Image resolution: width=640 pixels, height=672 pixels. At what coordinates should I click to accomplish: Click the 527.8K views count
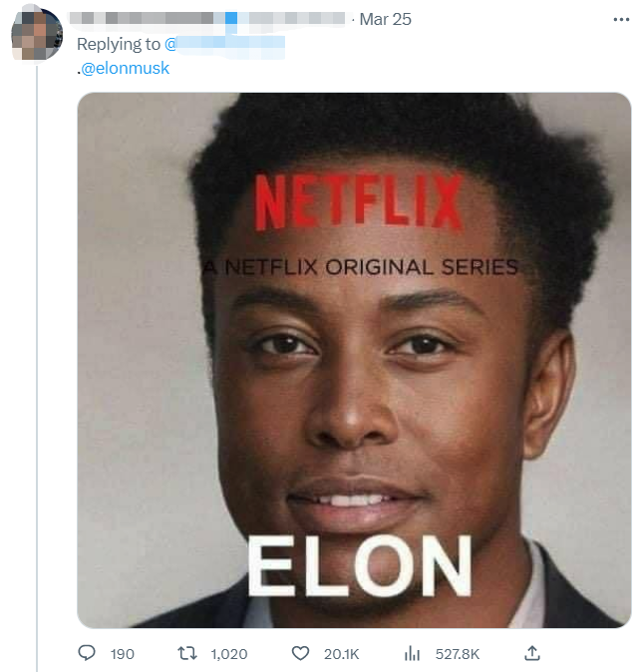[x=457, y=654]
